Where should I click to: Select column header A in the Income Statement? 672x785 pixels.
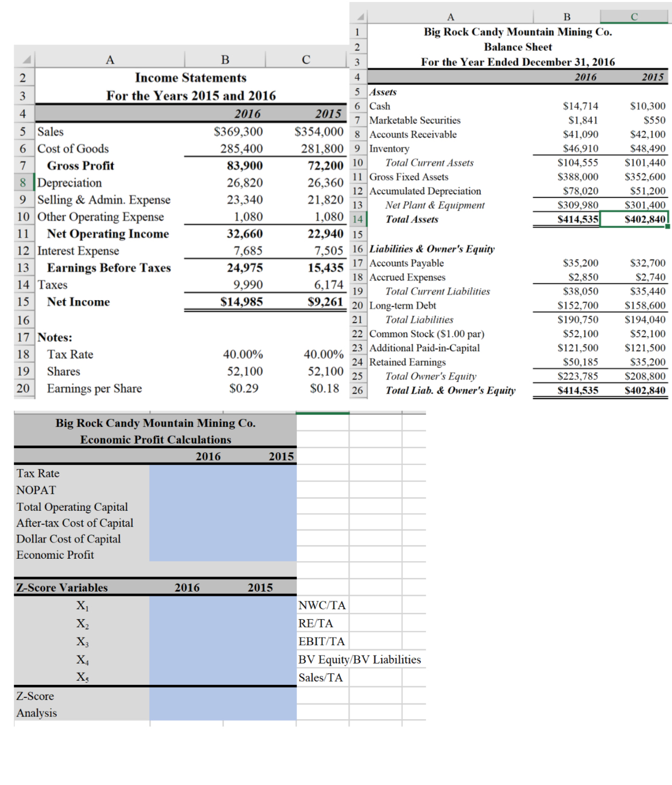tap(109, 60)
